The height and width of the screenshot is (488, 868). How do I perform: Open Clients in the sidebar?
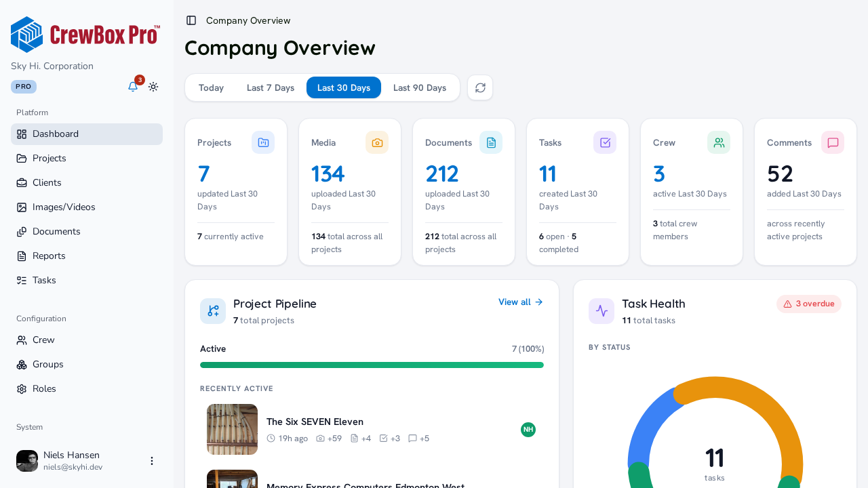(87, 183)
